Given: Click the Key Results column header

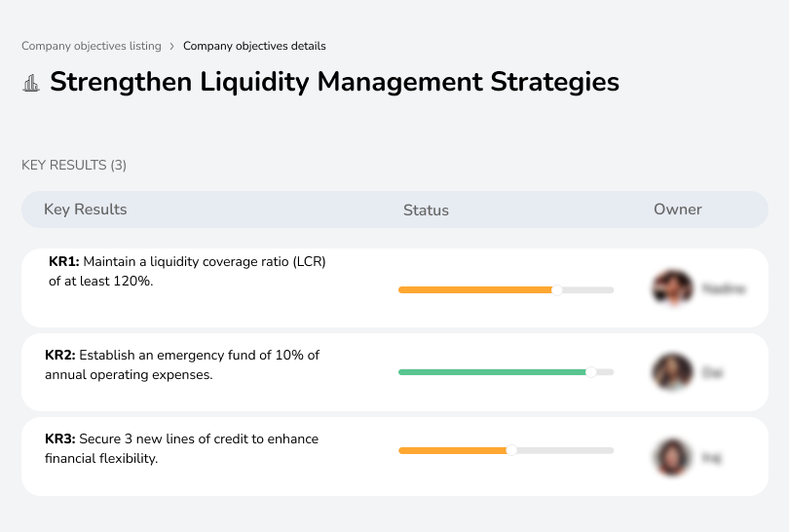Looking at the screenshot, I should [x=85, y=209].
